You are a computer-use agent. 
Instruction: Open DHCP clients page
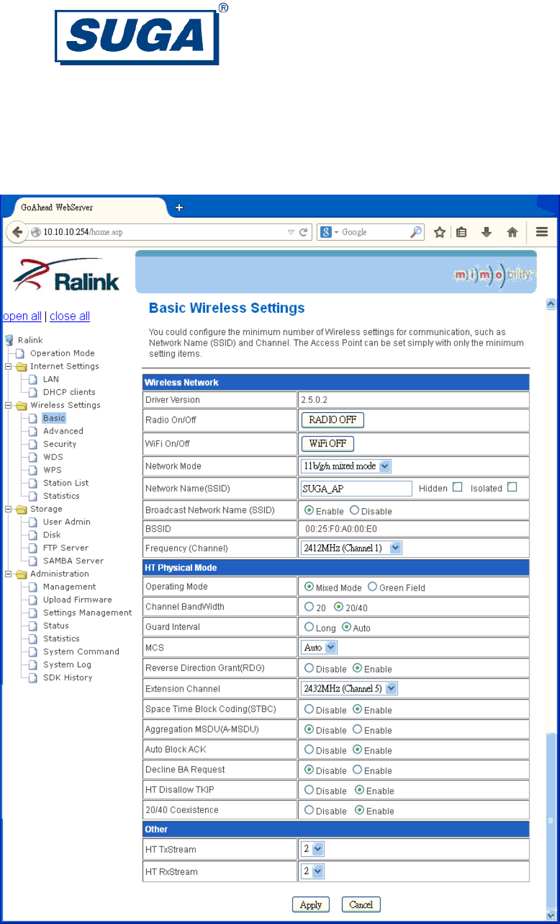[69, 392]
